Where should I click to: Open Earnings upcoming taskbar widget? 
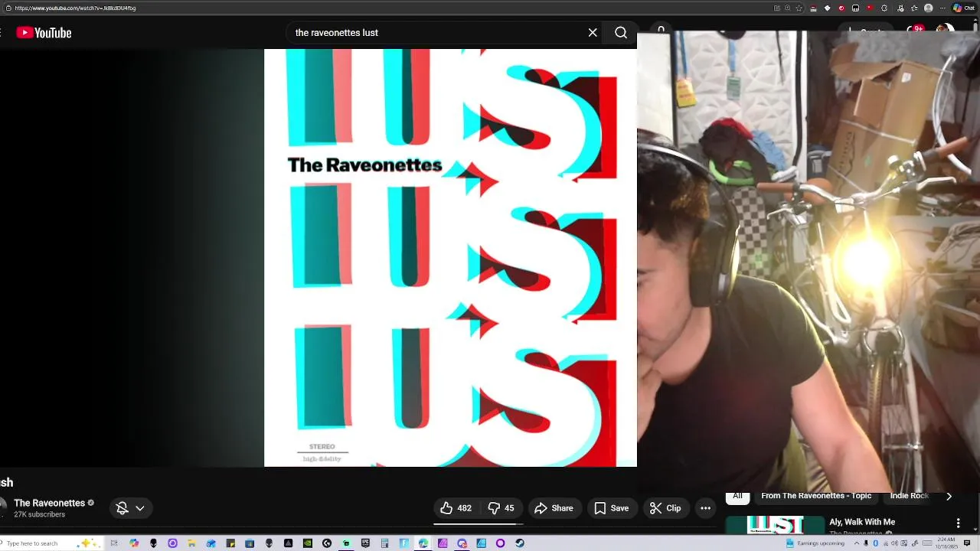click(x=815, y=543)
